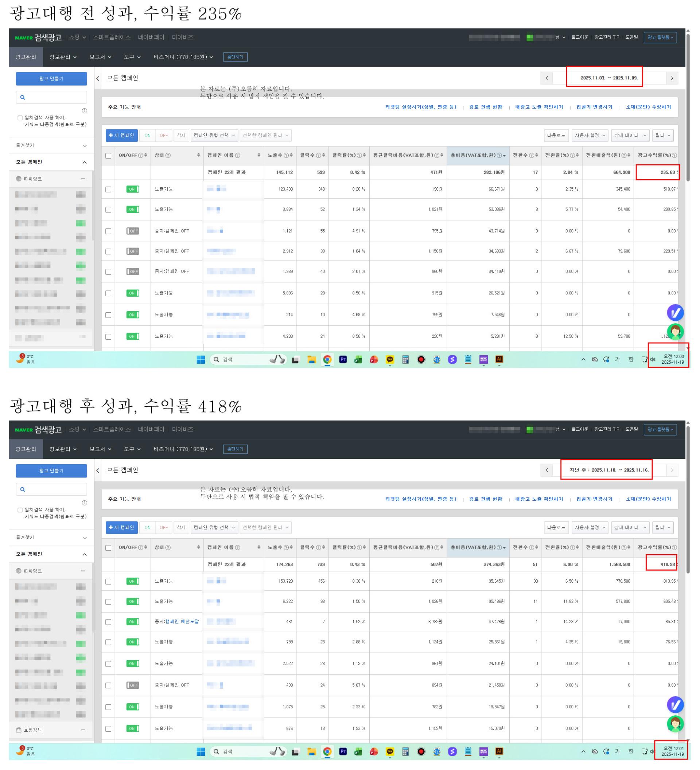The width and height of the screenshot is (700, 770).
Task: Click Chrome icon in the lower screenshot's taskbar
Action: click(327, 751)
